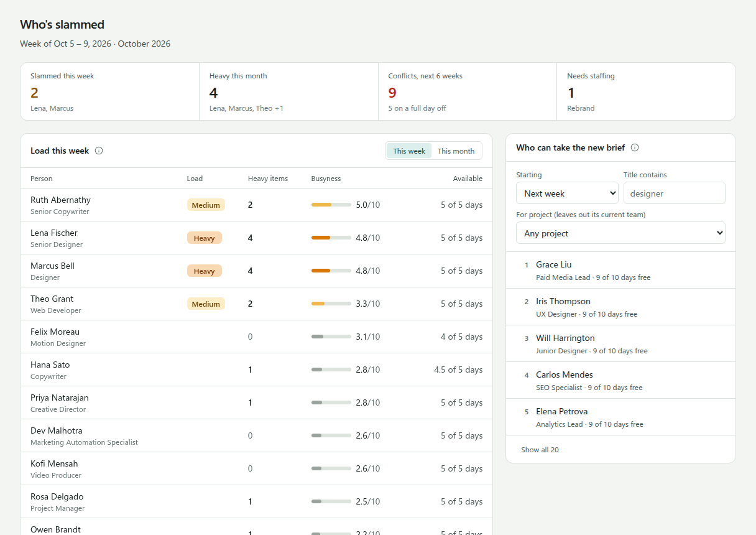756x535 pixels.
Task: Select Dev Malhotra in the load table
Action: click(x=256, y=435)
